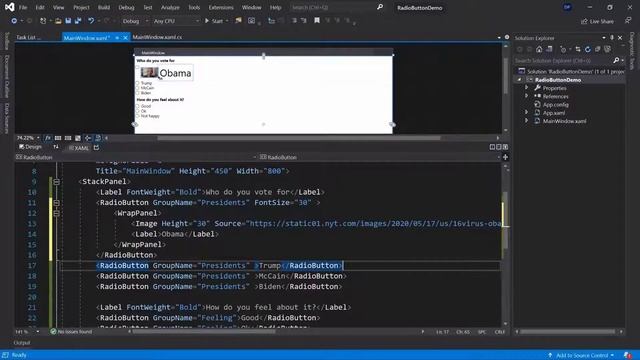This screenshot has width=640, height=360.
Task: Click the Sync with Active Document icon
Action: (x=578, y=49)
